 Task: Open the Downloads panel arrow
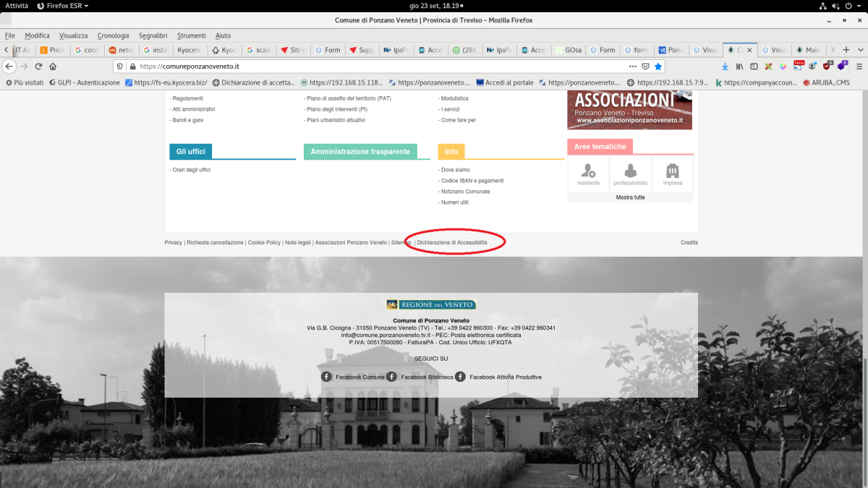point(726,66)
